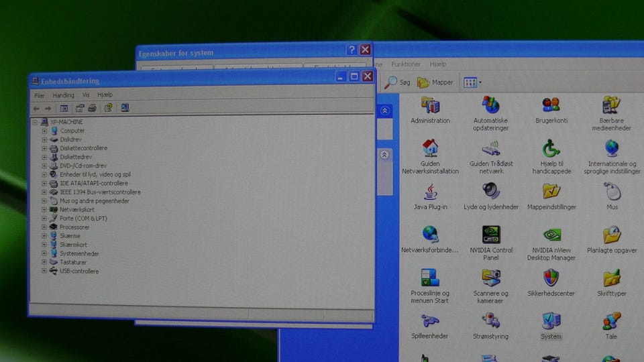Expand the Processorer tree node
The image size is (644, 362).
pyautogui.click(x=44, y=227)
